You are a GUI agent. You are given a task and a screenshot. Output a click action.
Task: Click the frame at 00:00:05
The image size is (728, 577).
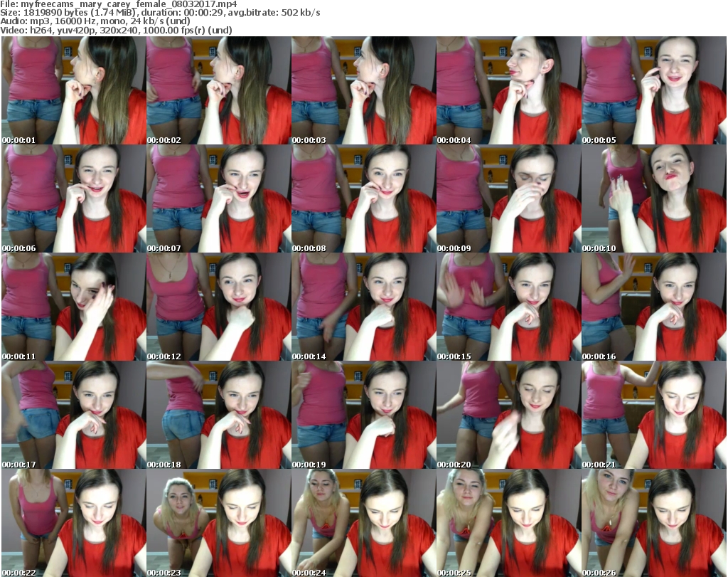point(654,90)
